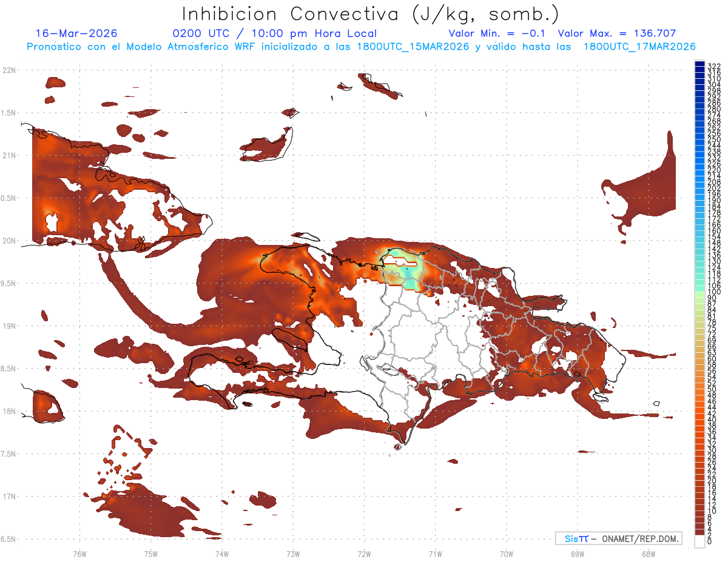Viewport: 728px width, 562px height.
Task: Click the dark navy top colorbar swatch
Action: point(699,63)
